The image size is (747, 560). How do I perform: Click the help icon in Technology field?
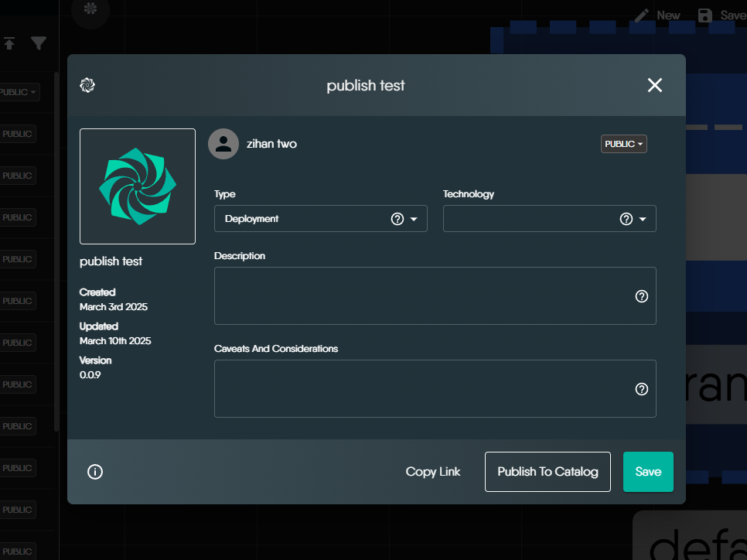coord(626,219)
